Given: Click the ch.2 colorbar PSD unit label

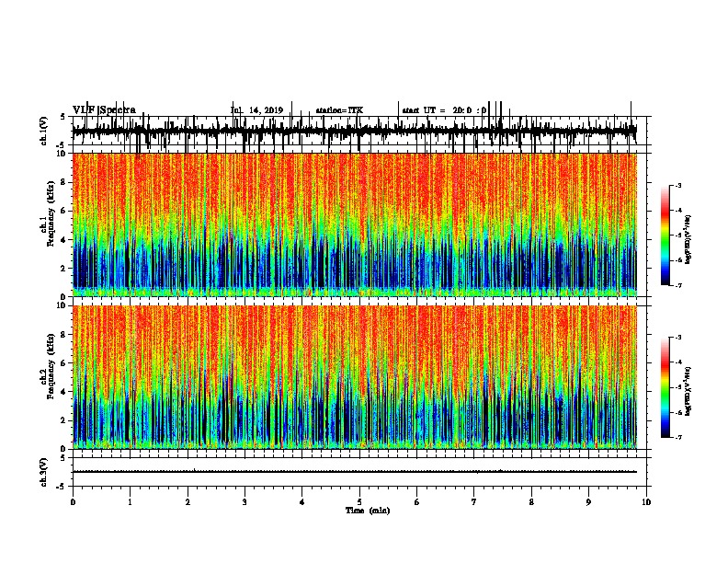Looking at the screenshot, I should tap(688, 392).
